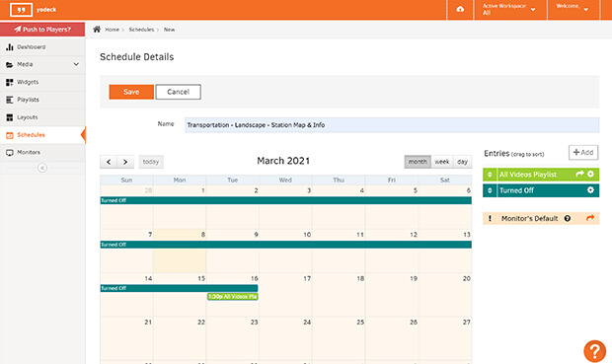Select March 18 day number

coord(360,278)
